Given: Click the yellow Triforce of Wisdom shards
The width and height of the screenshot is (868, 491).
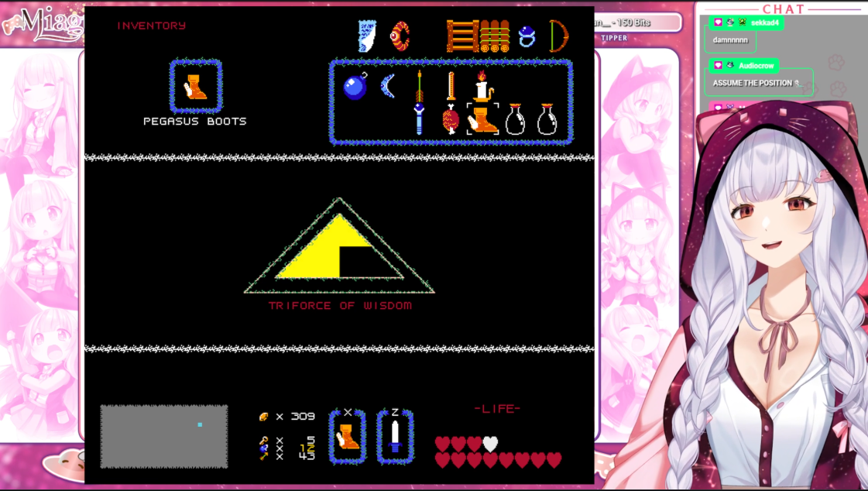Looking at the screenshot, I should tap(324, 247).
